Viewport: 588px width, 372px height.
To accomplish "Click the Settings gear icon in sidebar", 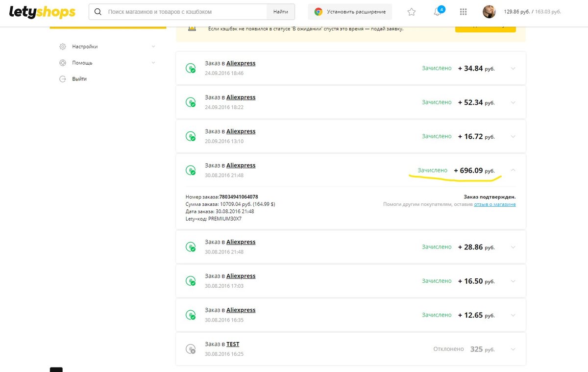I will 63,47.
